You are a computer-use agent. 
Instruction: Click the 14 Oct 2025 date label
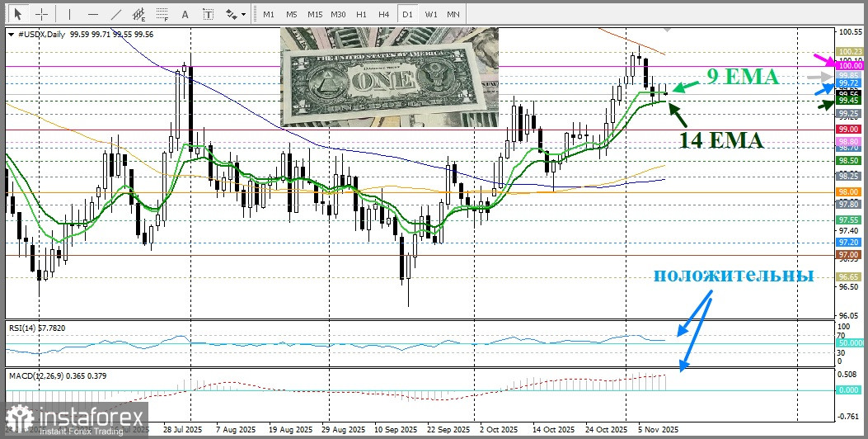point(554,430)
